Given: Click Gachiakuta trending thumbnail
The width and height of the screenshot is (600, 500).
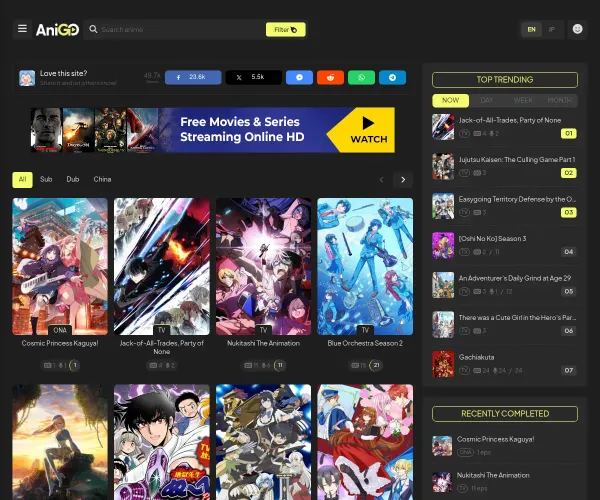Looking at the screenshot, I should (443, 364).
